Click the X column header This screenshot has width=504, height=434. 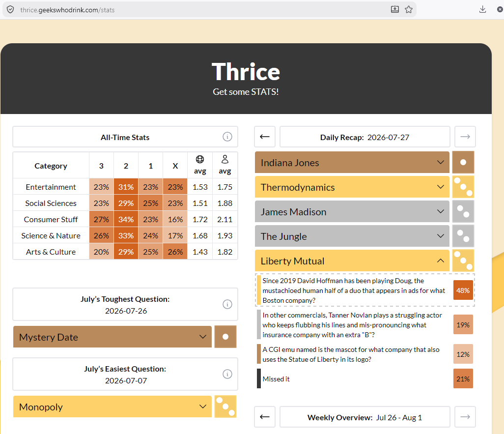(175, 166)
